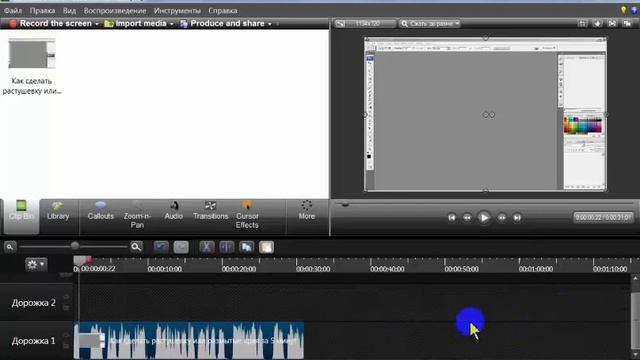Jump to previous clip button
640x360 pixels.
[451, 218]
